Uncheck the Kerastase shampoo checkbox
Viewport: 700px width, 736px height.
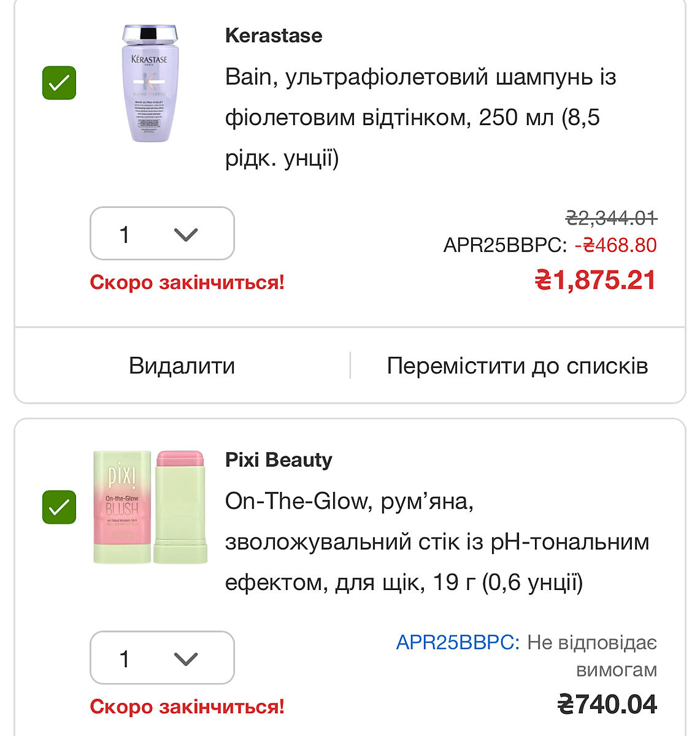tap(59, 83)
